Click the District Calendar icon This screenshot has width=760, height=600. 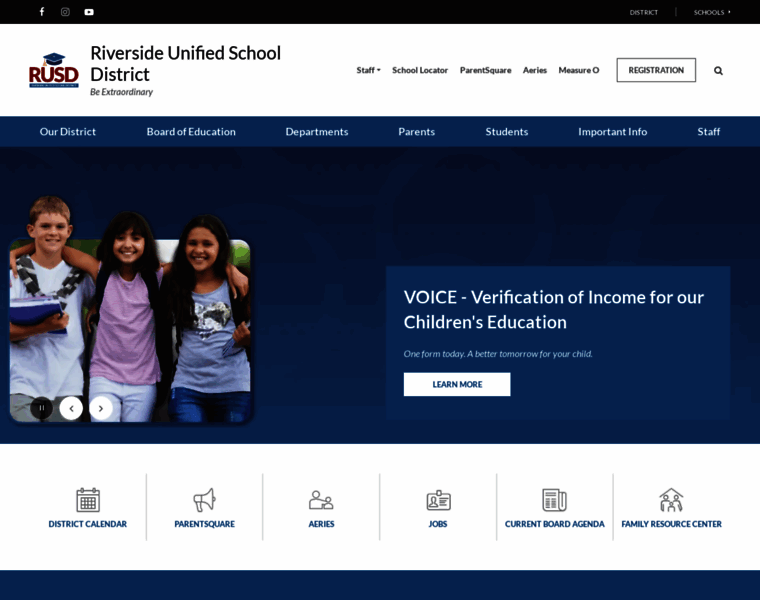(88, 500)
